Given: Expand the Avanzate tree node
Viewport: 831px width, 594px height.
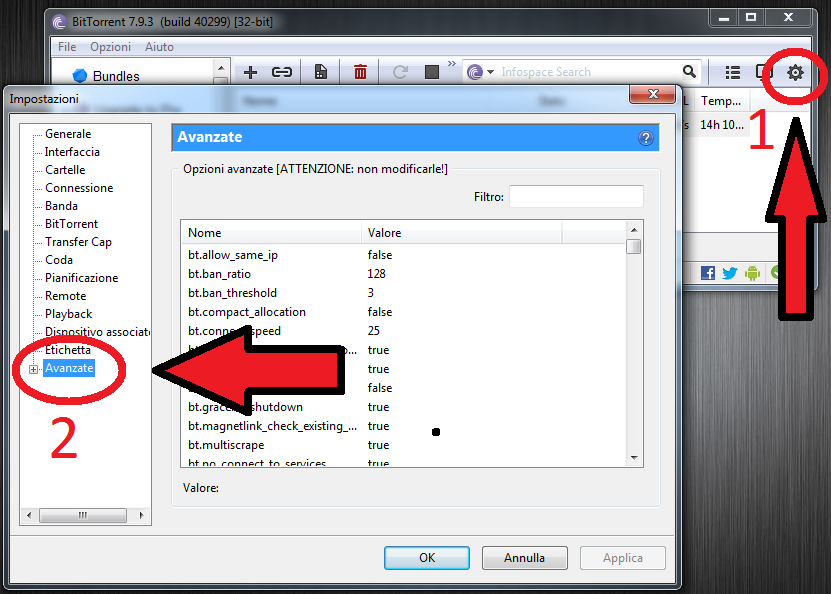Looking at the screenshot, I should [x=33, y=369].
